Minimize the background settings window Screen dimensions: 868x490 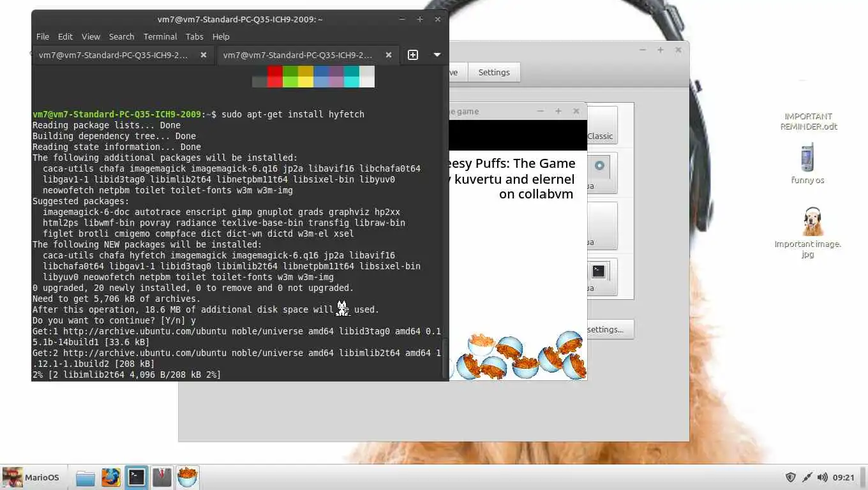(x=643, y=50)
